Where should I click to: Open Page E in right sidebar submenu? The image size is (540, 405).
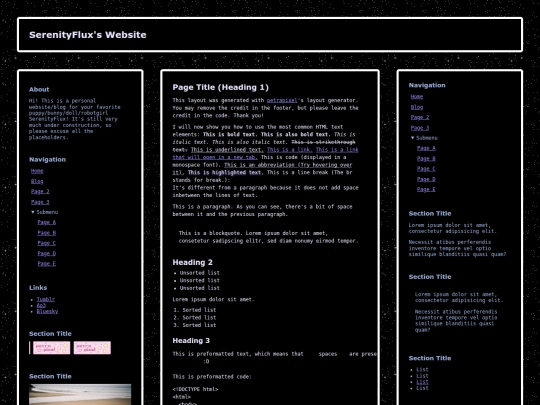(x=426, y=189)
